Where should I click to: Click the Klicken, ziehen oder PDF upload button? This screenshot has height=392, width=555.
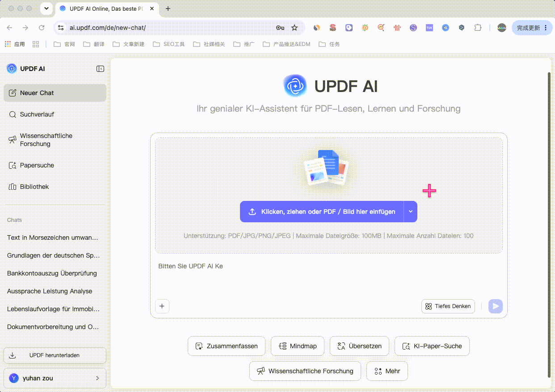point(322,212)
